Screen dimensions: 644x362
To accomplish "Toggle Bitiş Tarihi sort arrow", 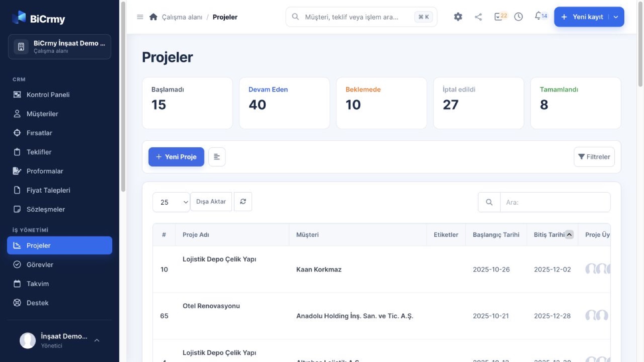I will (569, 234).
